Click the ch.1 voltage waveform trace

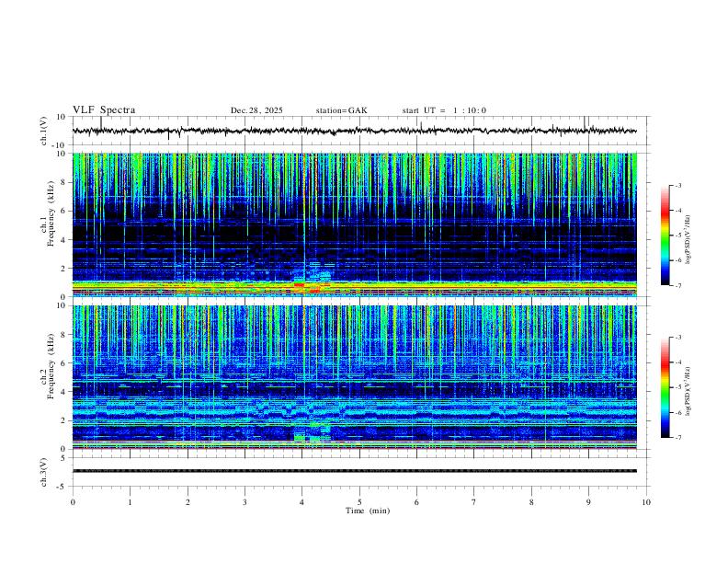point(354,131)
